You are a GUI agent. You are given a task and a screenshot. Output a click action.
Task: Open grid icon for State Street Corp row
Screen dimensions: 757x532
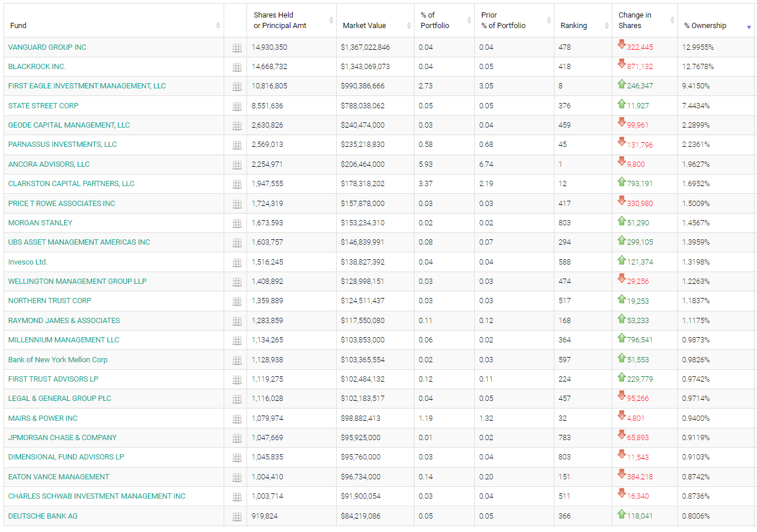pos(237,107)
